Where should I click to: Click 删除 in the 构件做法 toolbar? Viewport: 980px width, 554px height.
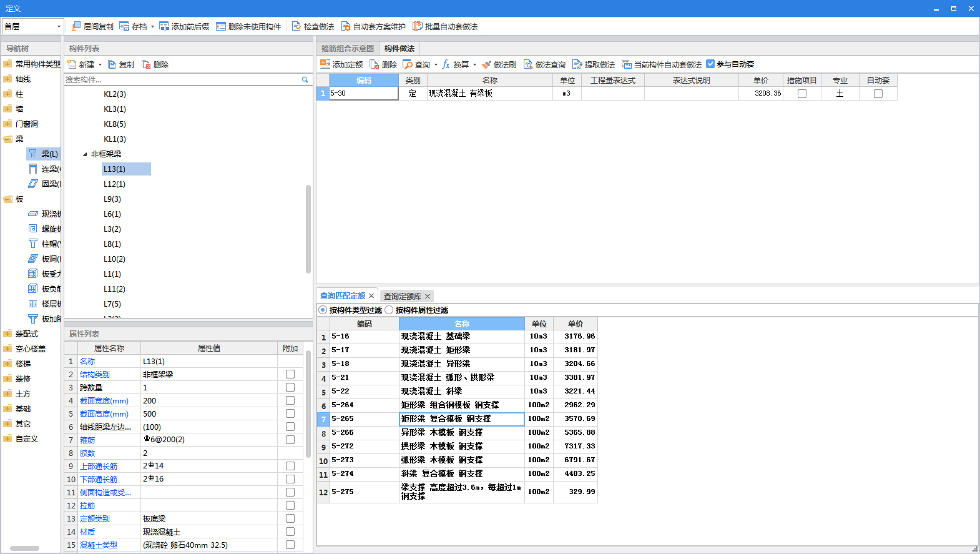tap(383, 64)
